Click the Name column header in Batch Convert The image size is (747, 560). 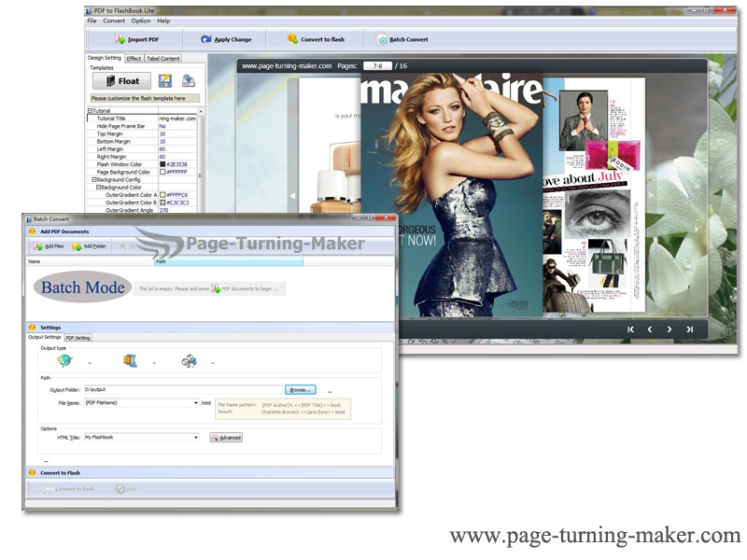[90, 261]
